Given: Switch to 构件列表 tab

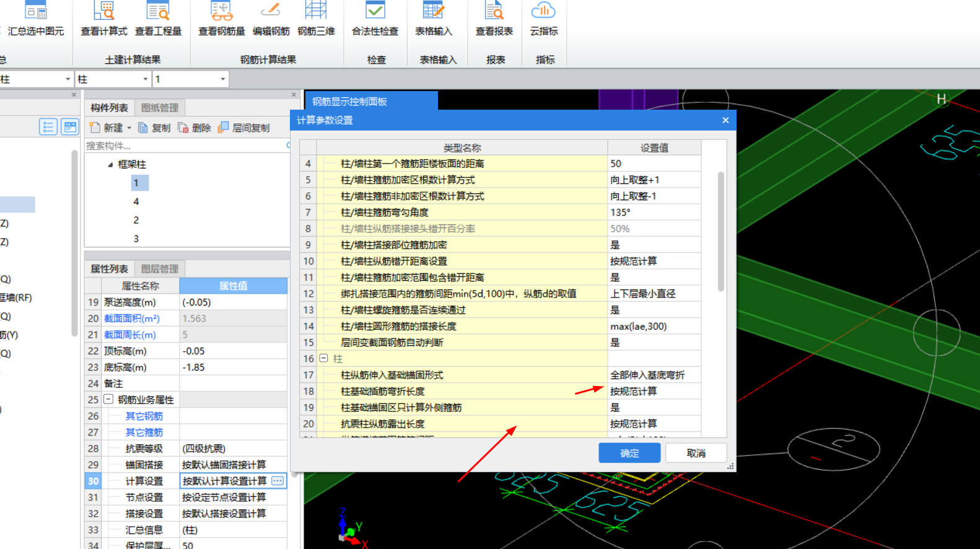Looking at the screenshot, I should 109,108.
